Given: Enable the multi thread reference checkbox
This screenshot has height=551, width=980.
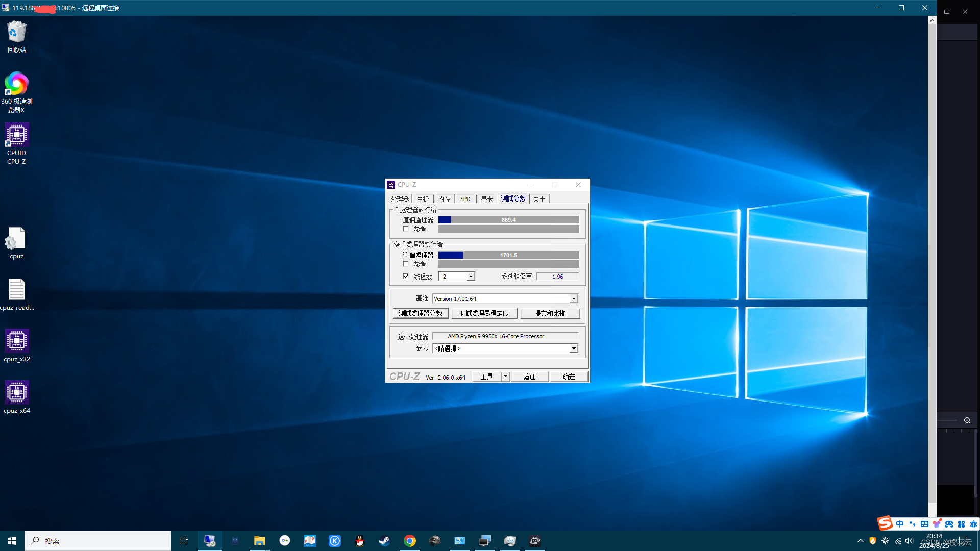Looking at the screenshot, I should point(406,264).
